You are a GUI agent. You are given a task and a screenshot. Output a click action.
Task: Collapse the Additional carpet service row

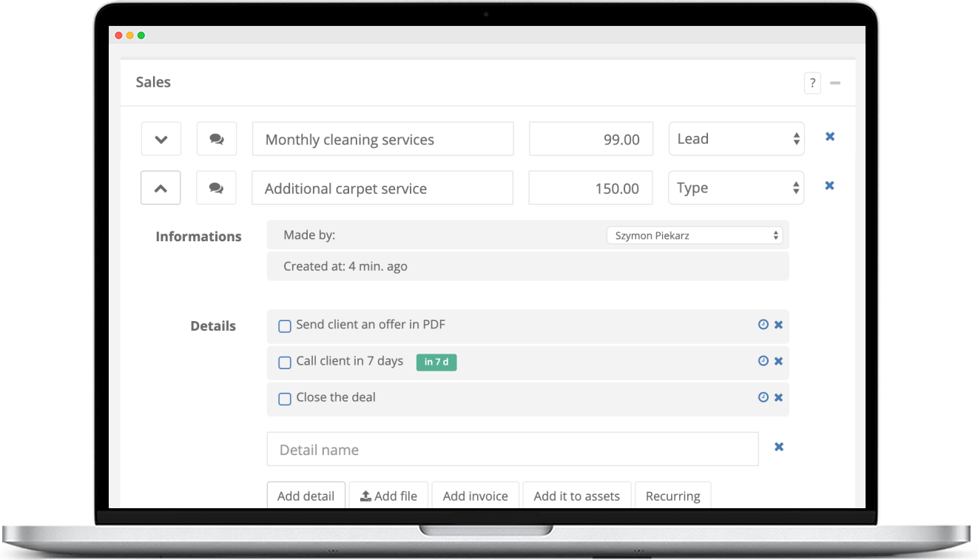pyautogui.click(x=161, y=188)
